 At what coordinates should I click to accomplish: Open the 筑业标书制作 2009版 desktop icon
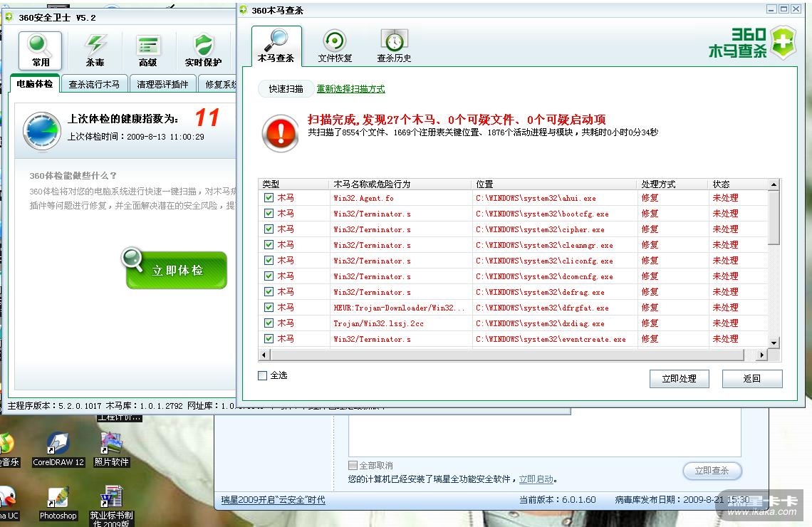111,506
